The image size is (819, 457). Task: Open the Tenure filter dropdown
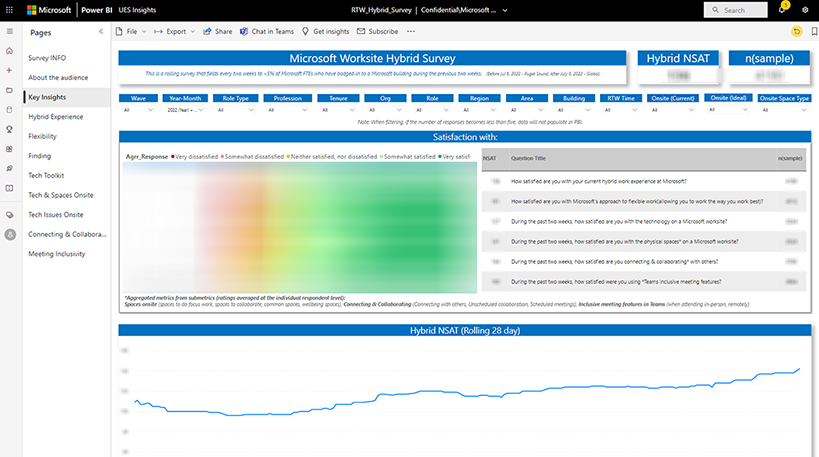click(x=338, y=110)
